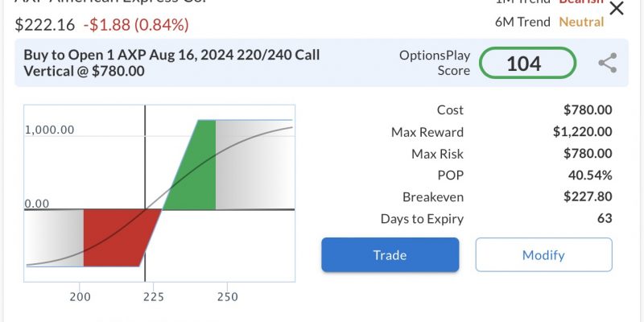644x322 pixels.
Task: Click the Breakeven value $227.80
Action: coord(588,196)
